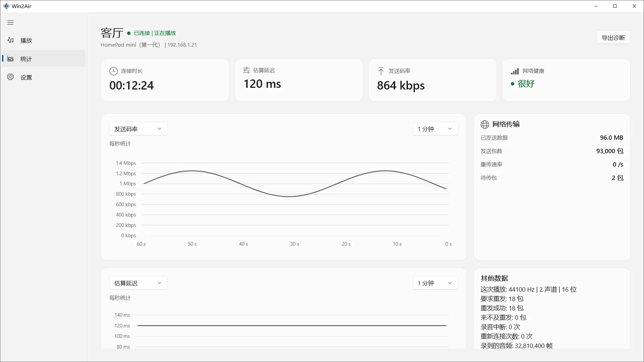
Task: Click the chart 统计 sidebar icon
Action: (x=10, y=59)
